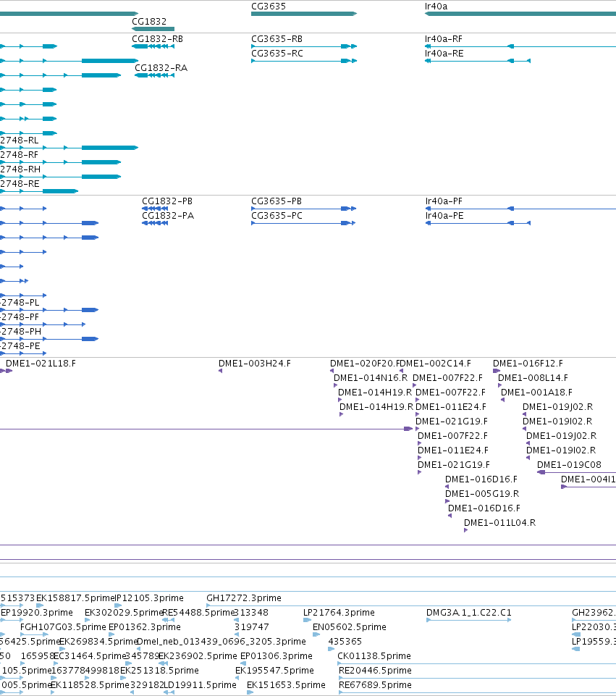616x696 pixels.
Task: Click the Ir40a-RF transcript label
Action: coord(444,38)
